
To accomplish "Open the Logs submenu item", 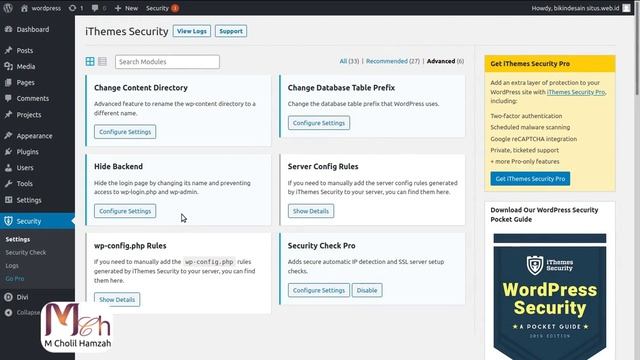I will tap(12, 266).
